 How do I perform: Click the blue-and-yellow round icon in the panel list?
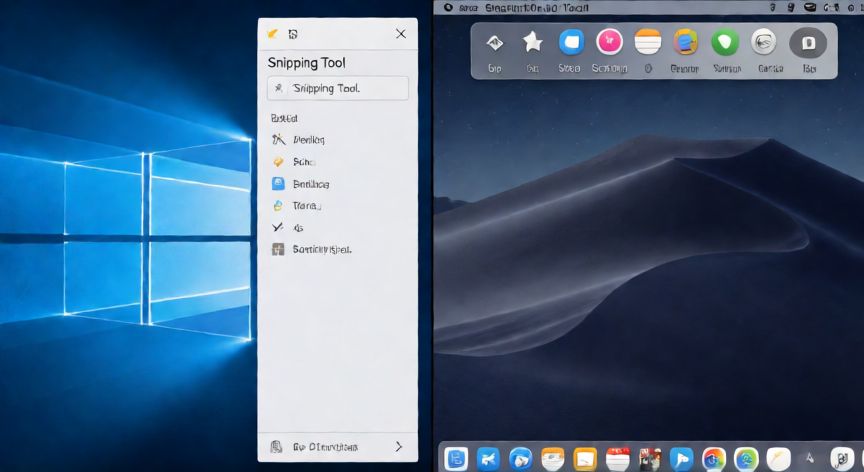pyautogui.click(x=278, y=205)
